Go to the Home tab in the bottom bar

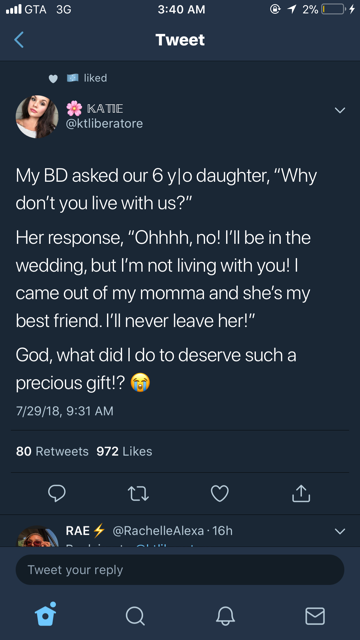point(45,614)
